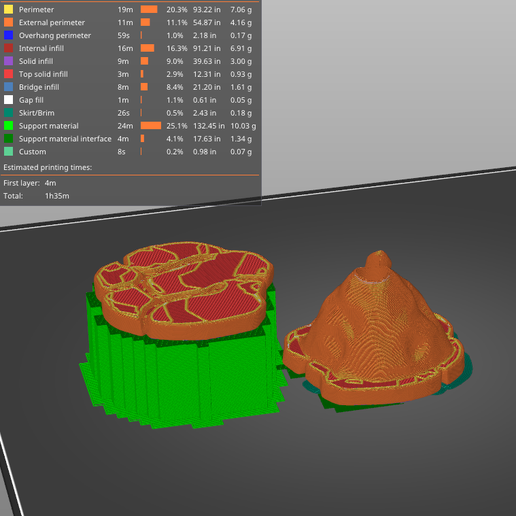Click the Skirt/Brim time 26s

point(123,113)
